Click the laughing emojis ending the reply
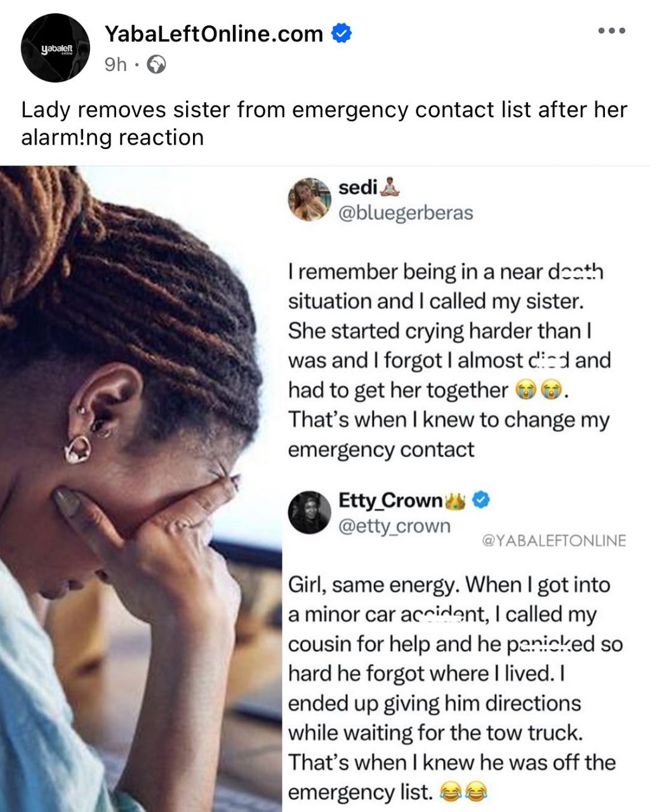 pyautogui.click(x=463, y=792)
